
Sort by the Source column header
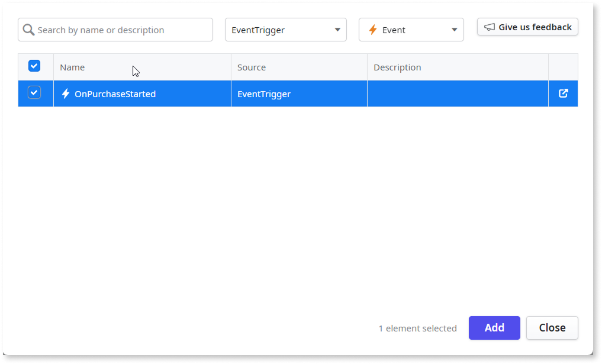pos(252,67)
